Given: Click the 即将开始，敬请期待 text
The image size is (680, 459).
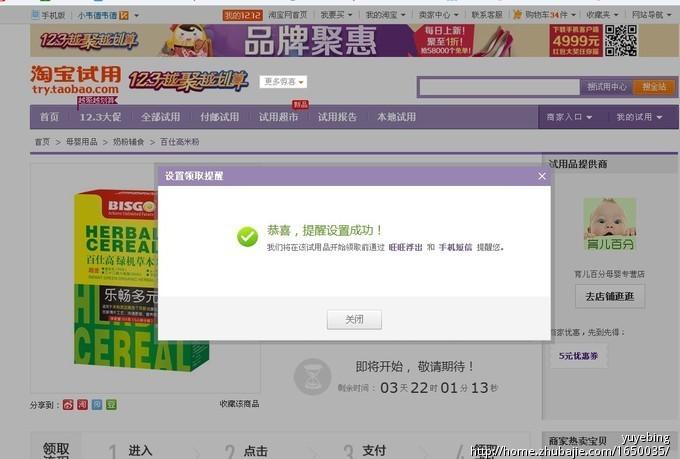Looking at the screenshot, I should 415,367.
